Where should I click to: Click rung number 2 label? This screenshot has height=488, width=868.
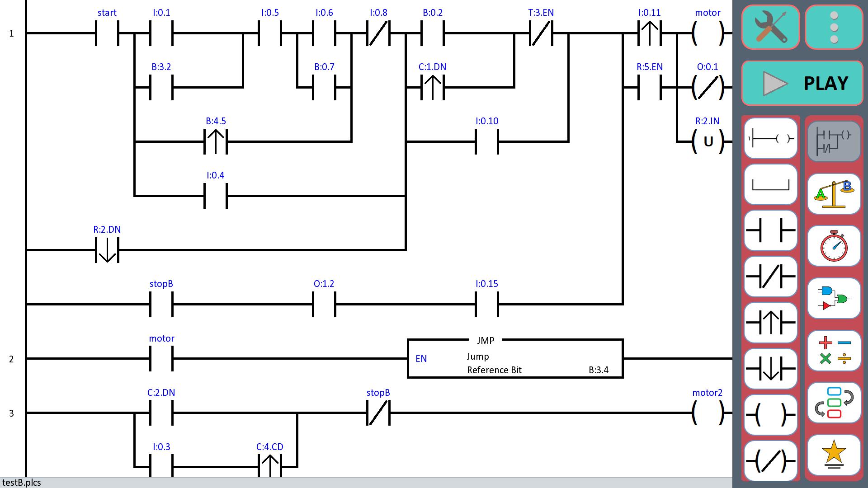click(x=12, y=359)
